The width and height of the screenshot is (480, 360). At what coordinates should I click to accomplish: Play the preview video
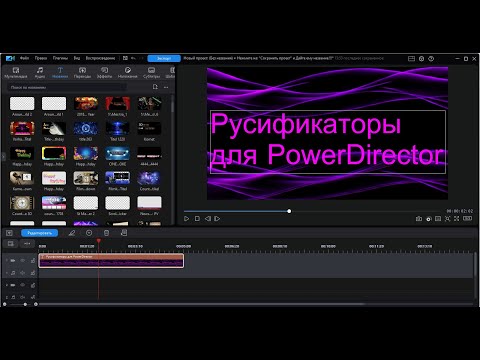[x=186, y=219]
